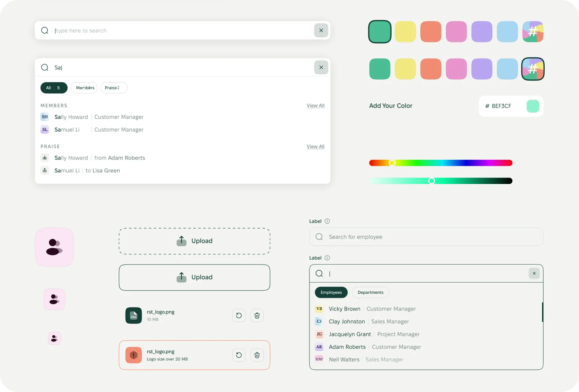Select the 'All 5' filter chip
Image resolution: width=579 pixels, height=392 pixels.
54,88
